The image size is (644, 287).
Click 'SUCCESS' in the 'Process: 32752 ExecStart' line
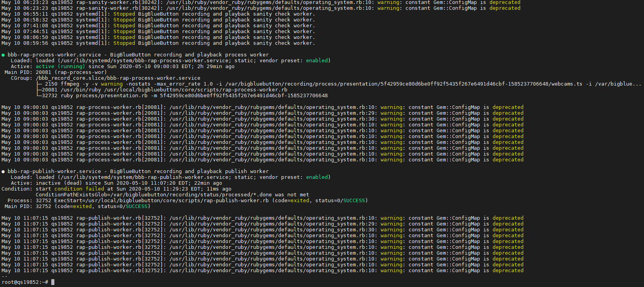pyautogui.click(x=355, y=200)
